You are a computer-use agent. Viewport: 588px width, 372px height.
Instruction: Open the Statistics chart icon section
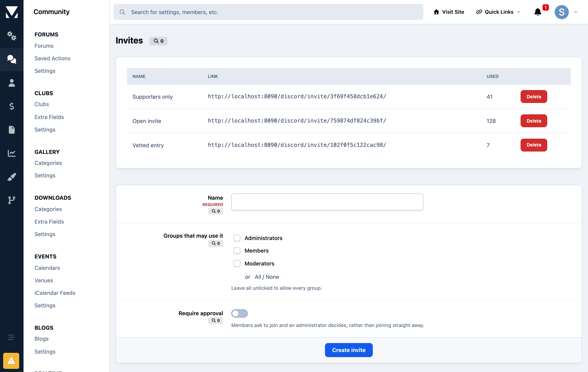click(x=12, y=153)
